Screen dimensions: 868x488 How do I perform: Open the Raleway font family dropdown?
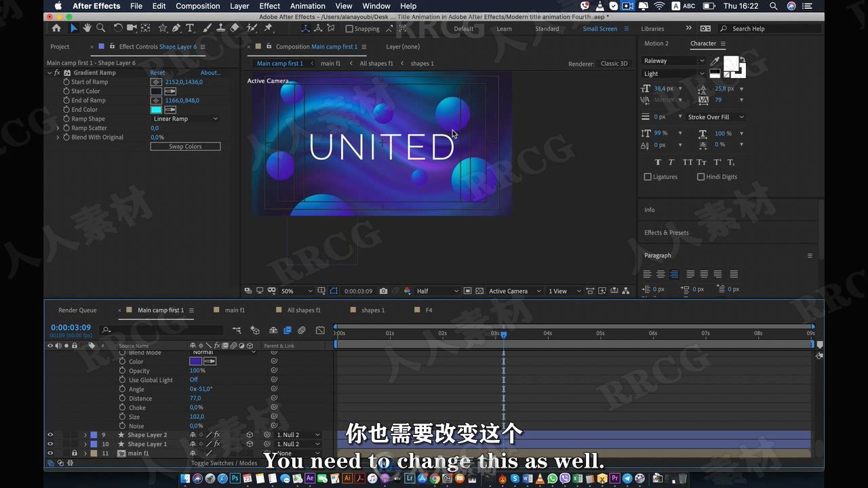(x=674, y=60)
